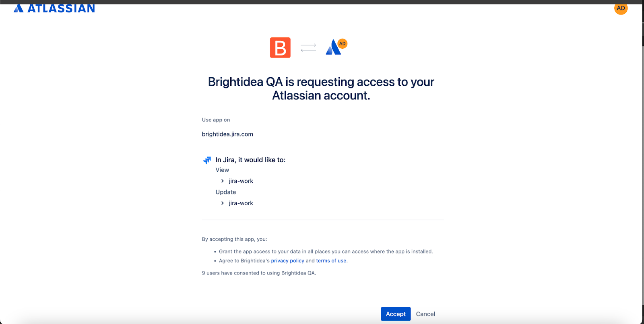Click the Atlassian logo in header
This screenshot has width=644, height=324.
click(x=54, y=8)
